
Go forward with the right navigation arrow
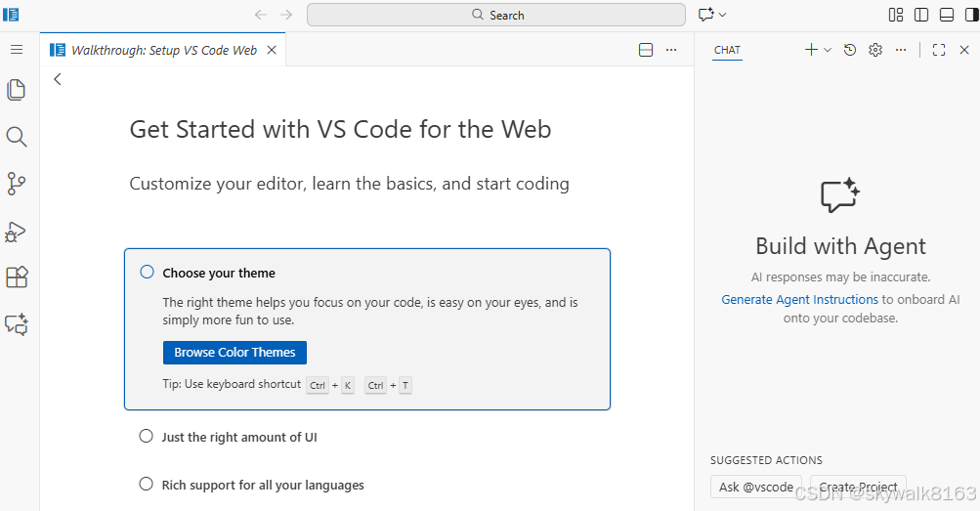coord(286,15)
